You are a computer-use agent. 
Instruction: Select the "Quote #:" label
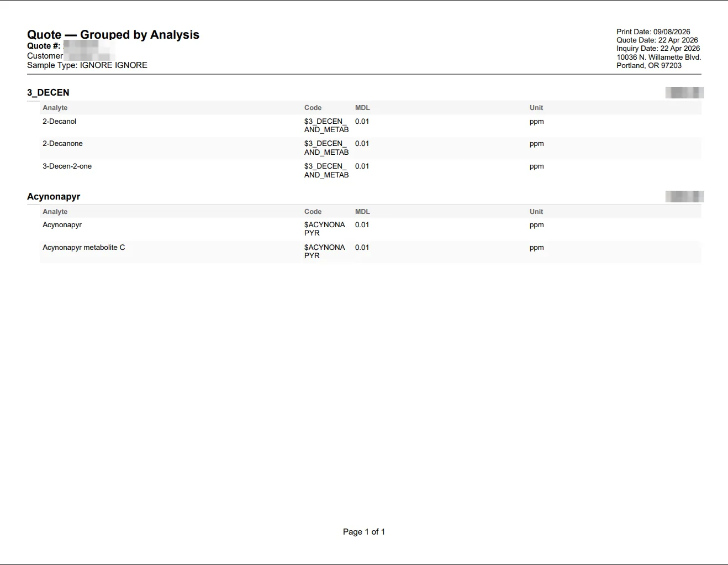[x=44, y=46]
